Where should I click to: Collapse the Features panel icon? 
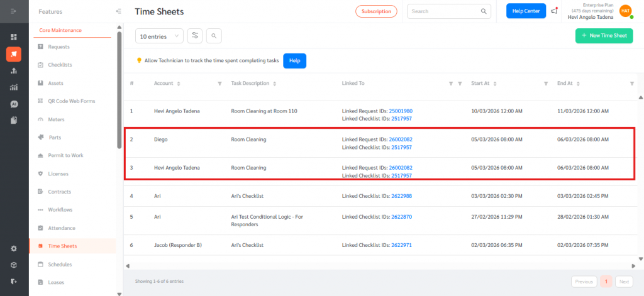tap(119, 11)
